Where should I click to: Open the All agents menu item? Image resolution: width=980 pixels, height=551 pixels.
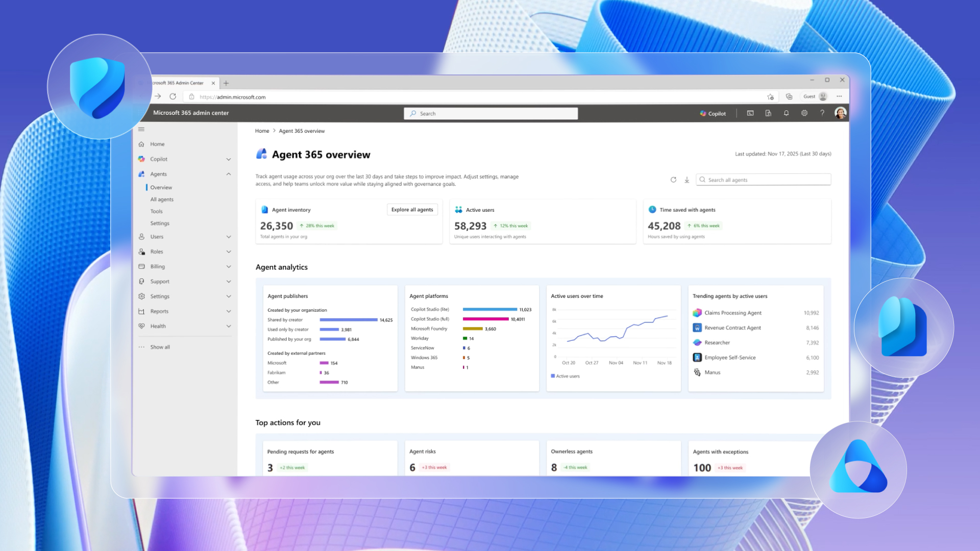click(x=161, y=199)
